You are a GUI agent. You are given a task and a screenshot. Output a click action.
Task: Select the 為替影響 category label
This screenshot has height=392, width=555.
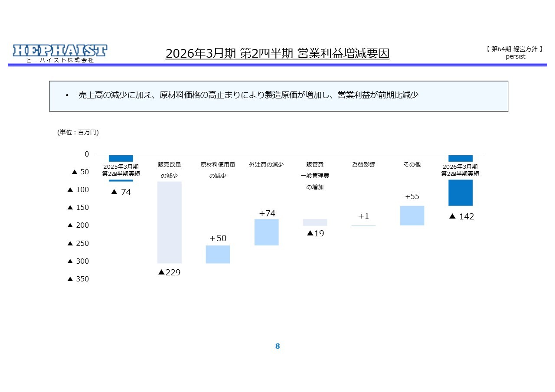pos(363,165)
